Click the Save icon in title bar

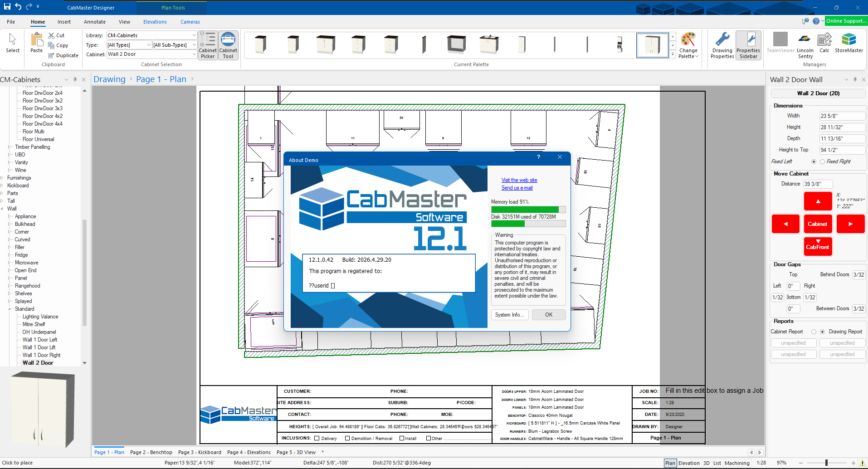pyautogui.click(x=7, y=7)
